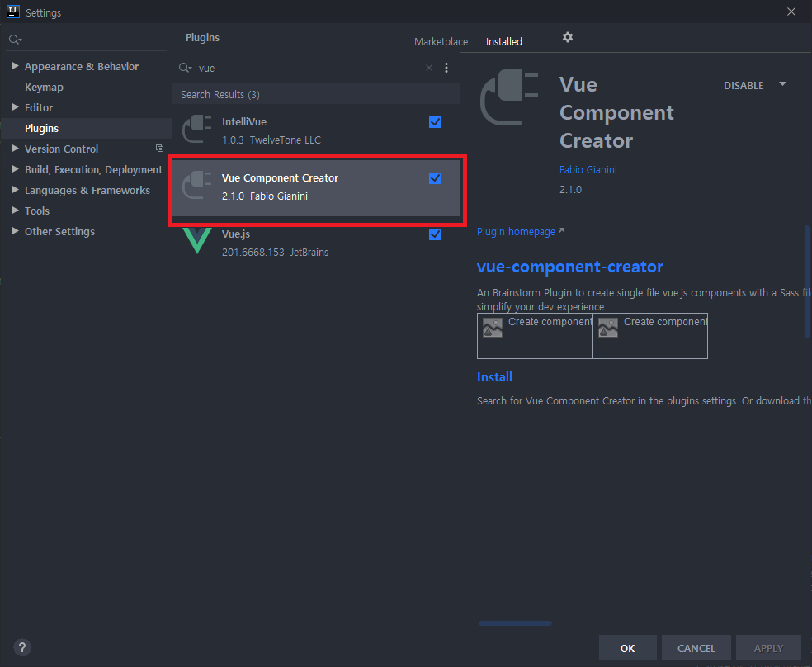Expand the Other Settings section

tap(15, 231)
